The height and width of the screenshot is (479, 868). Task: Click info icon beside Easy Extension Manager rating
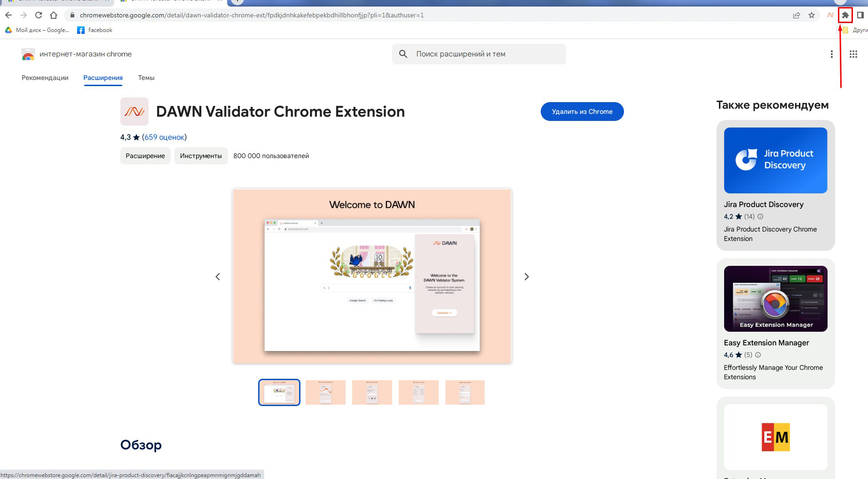[x=758, y=355]
